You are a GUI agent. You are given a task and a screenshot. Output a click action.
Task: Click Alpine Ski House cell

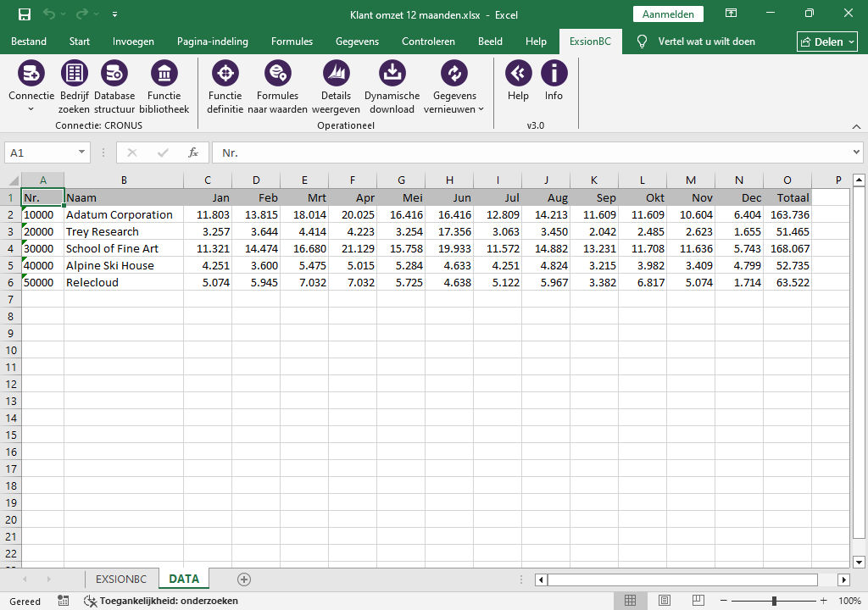click(124, 265)
